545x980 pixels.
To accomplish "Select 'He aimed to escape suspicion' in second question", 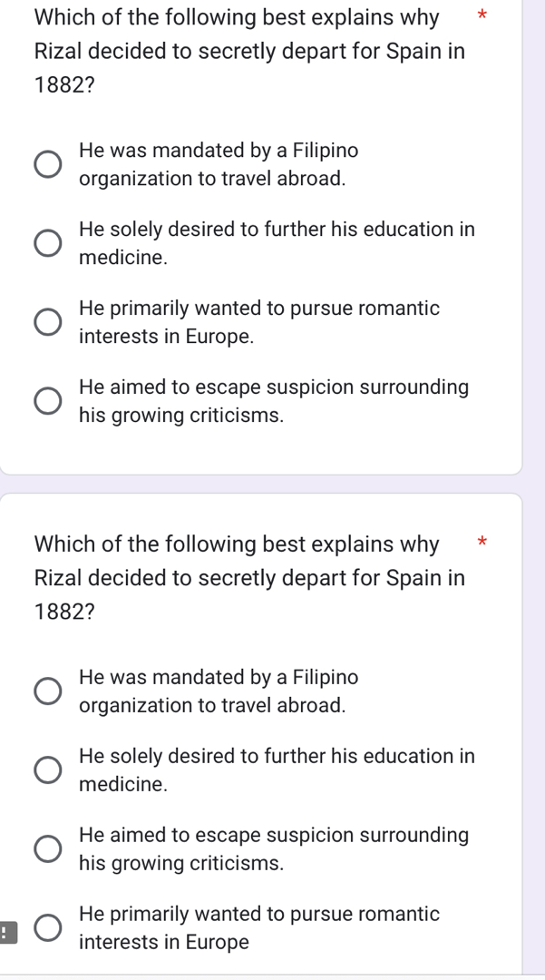I will (x=46, y=848).
